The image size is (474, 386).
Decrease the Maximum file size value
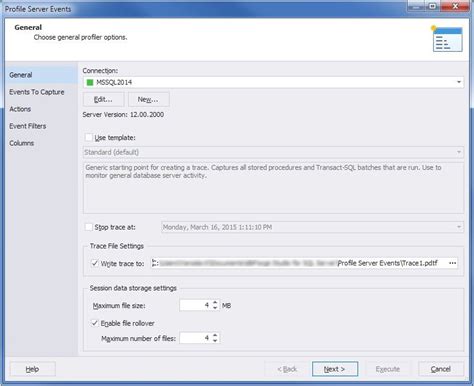215,308
